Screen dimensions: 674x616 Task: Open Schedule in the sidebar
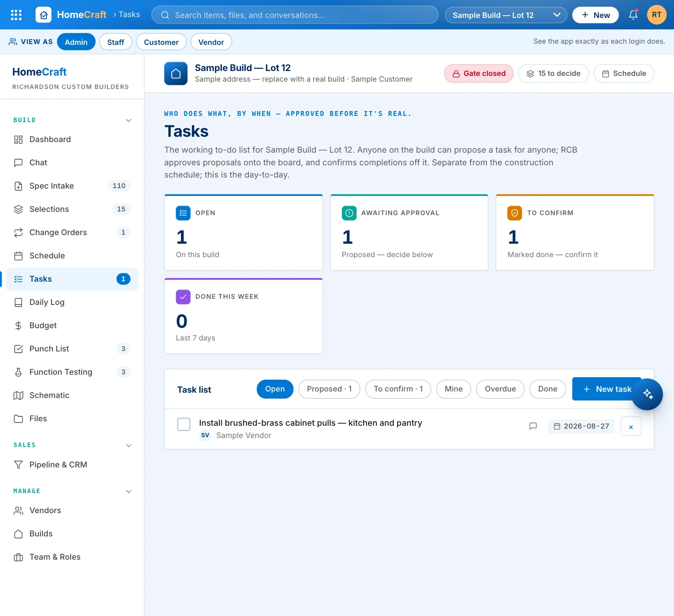coord(72,256)
